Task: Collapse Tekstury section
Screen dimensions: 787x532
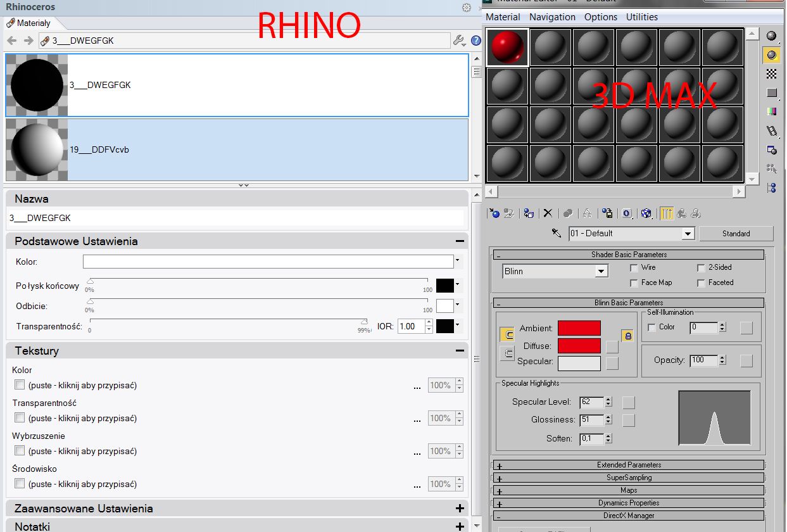Action: tap(460, 351)
